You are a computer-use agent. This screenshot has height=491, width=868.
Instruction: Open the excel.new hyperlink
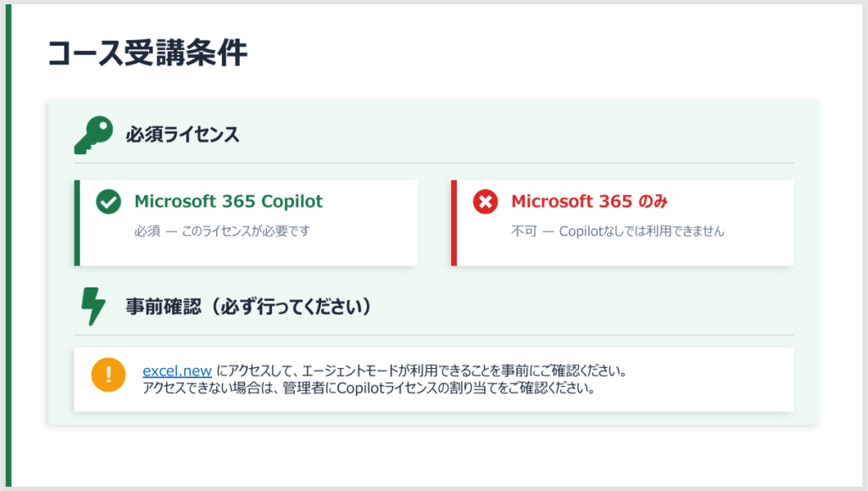tap(176, 371)
